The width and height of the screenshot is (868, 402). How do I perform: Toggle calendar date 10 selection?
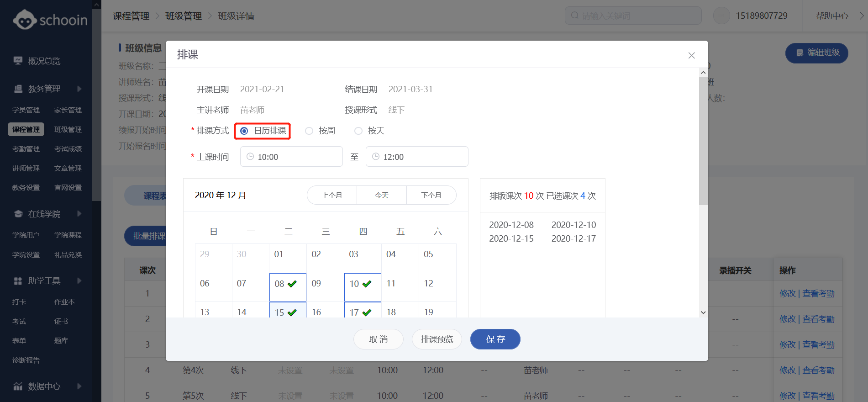coord(363,287)
